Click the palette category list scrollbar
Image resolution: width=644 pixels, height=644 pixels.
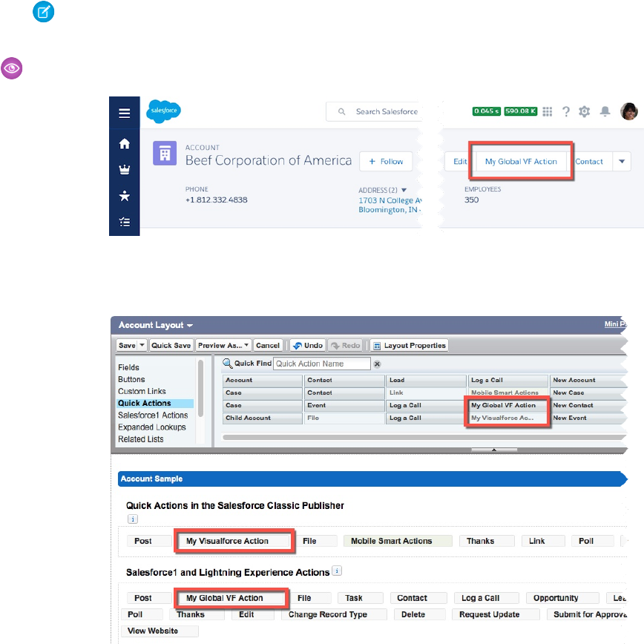coord(201,388)
